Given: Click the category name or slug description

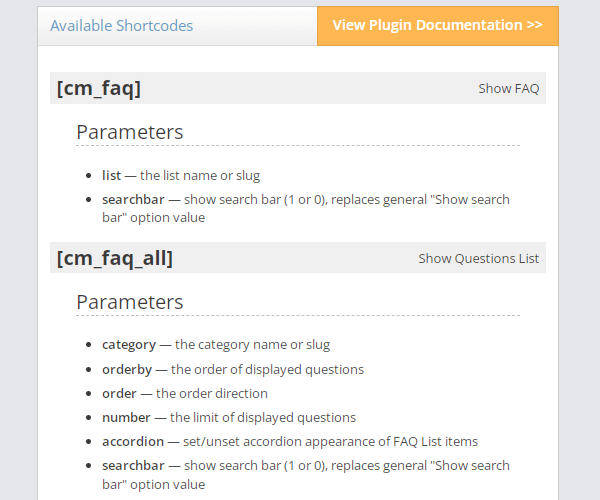Looking at the screenshot, I should coord(253,345).
